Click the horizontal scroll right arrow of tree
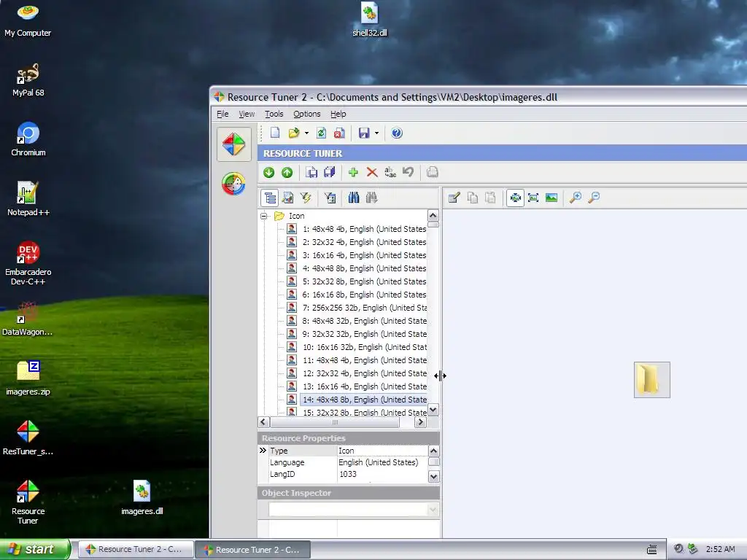The width and height of the screenshot is (747, 560). click(x=420, y=422)
